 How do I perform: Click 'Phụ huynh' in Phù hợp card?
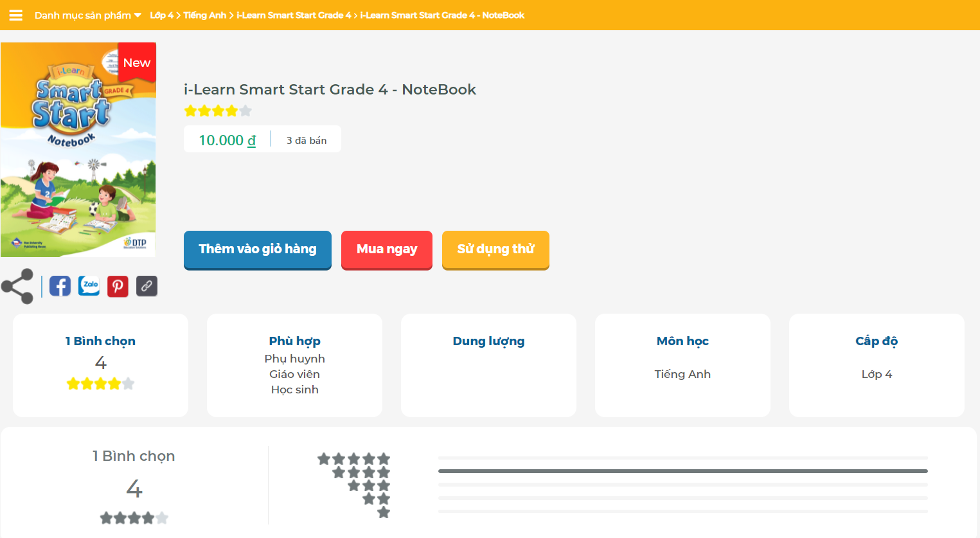click(295, 359)
